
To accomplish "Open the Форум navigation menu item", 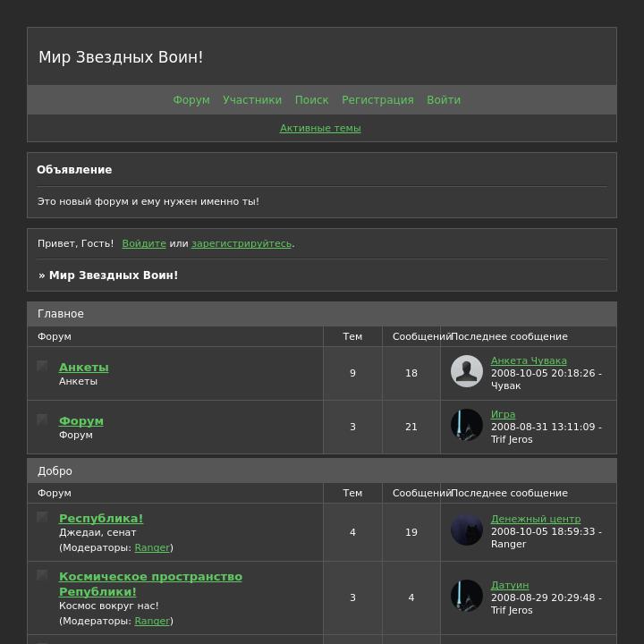I will click(191, 100).
